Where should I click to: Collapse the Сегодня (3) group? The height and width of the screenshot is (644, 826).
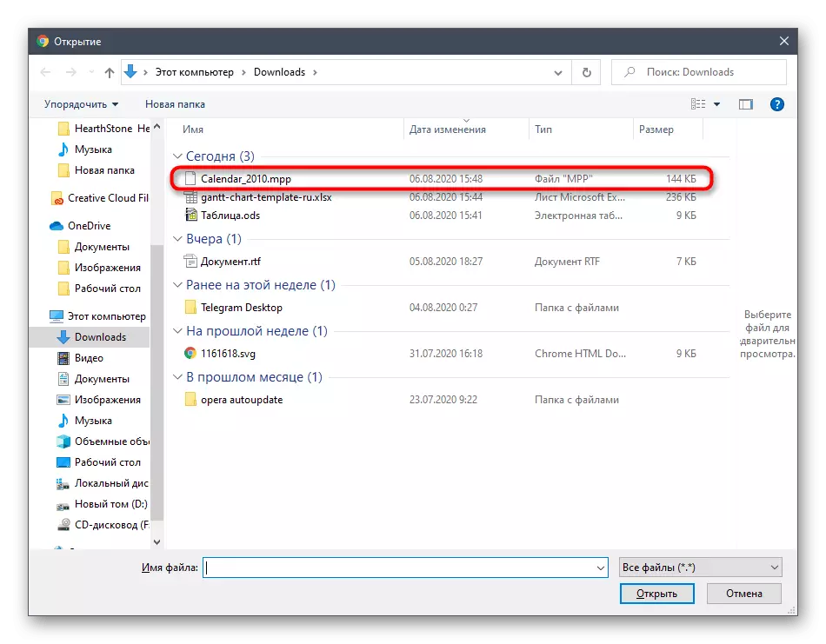tap(176, 156)
